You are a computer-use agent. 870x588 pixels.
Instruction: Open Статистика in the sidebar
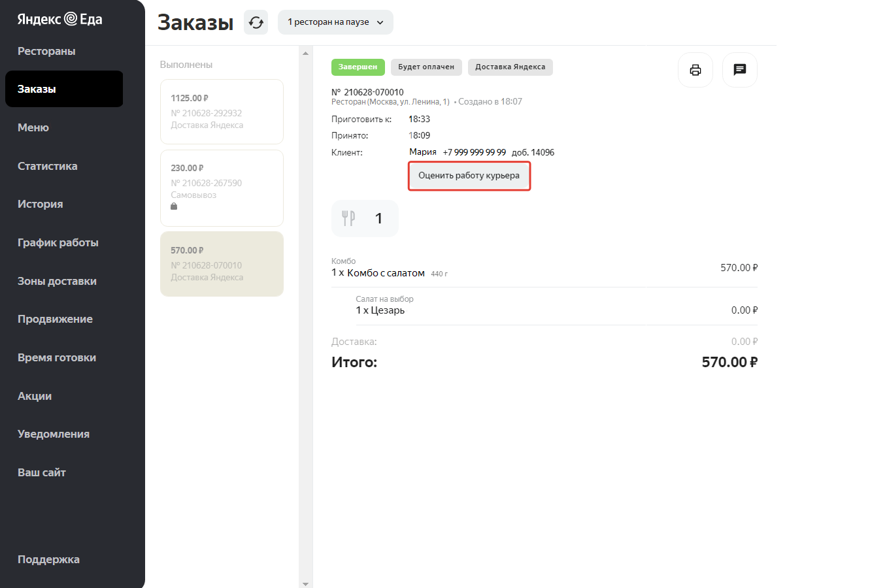[47, 166]
